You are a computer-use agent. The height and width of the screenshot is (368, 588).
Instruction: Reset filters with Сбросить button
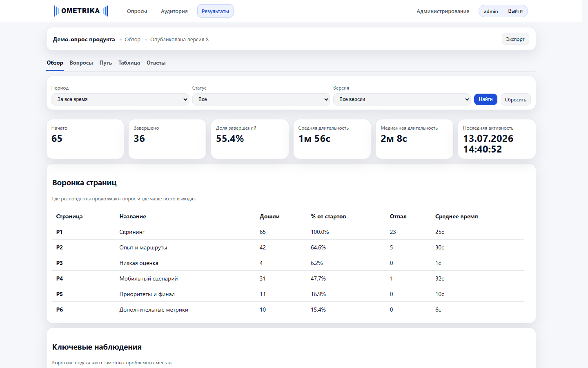(x=515, y=99)
